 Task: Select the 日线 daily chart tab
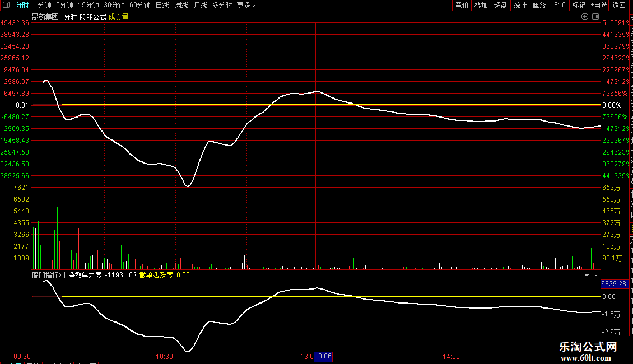tap(162, 5)
